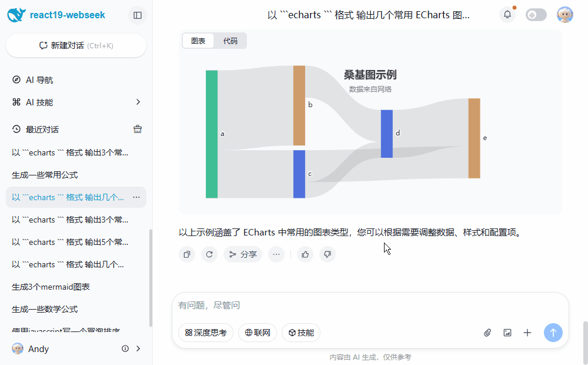
Task: Copy the response with the copy icon
Action: 187,254
